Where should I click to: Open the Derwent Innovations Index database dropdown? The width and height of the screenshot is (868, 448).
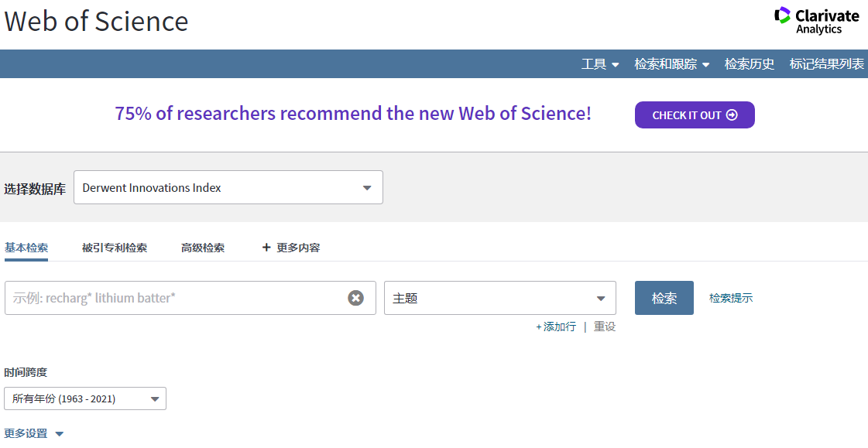click(228, 187)
